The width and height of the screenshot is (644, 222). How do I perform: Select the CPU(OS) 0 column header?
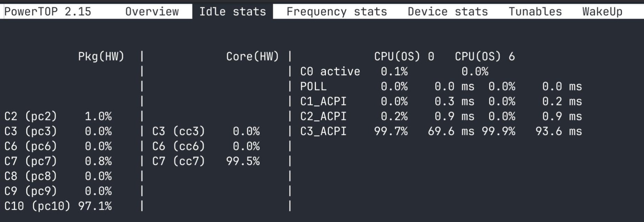pyautogui.click(x=404, y=56)
